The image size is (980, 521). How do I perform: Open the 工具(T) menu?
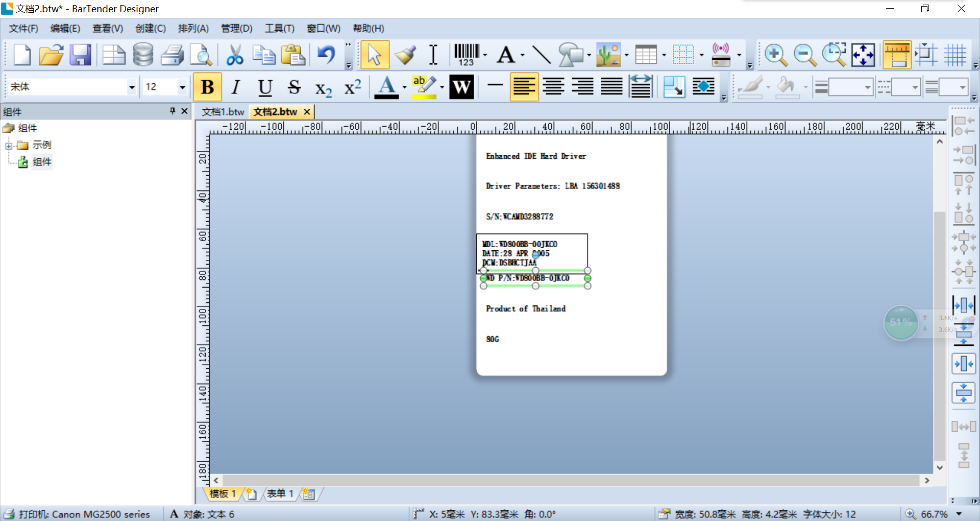click(x=280, y=29)
